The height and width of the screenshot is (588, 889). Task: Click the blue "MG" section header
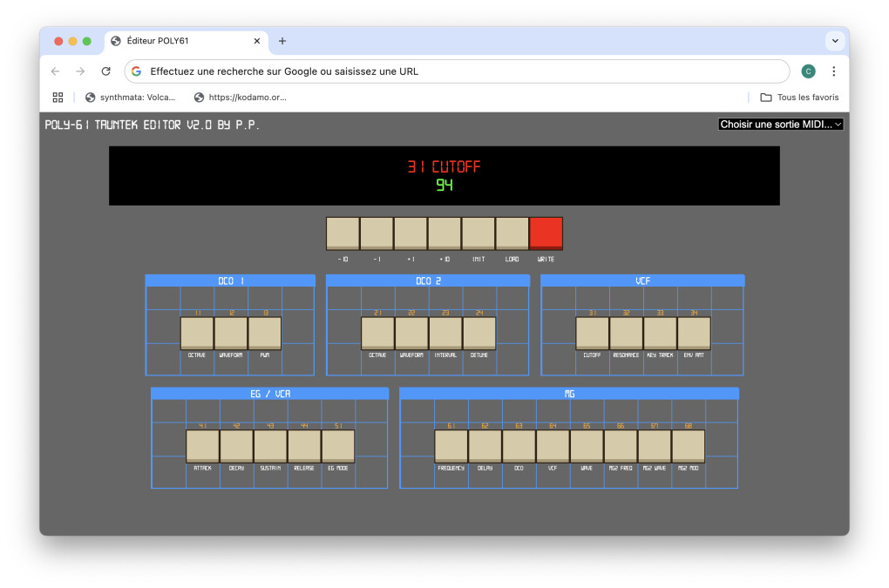coord(569,394)
